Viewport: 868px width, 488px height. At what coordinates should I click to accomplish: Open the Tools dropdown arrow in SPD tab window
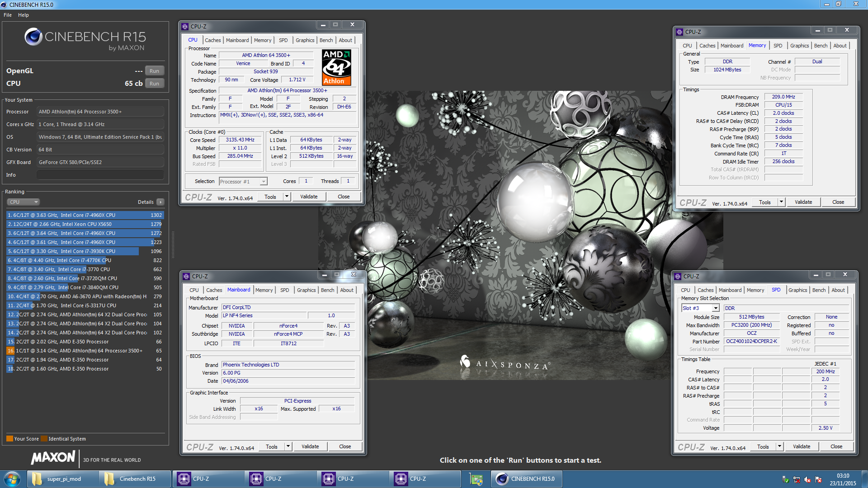tap(779, 446)
